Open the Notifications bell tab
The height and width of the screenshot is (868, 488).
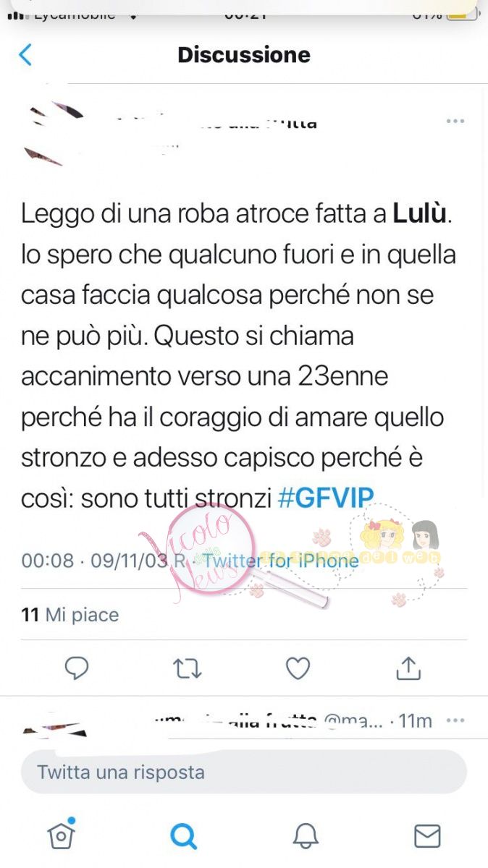(306, 836)
